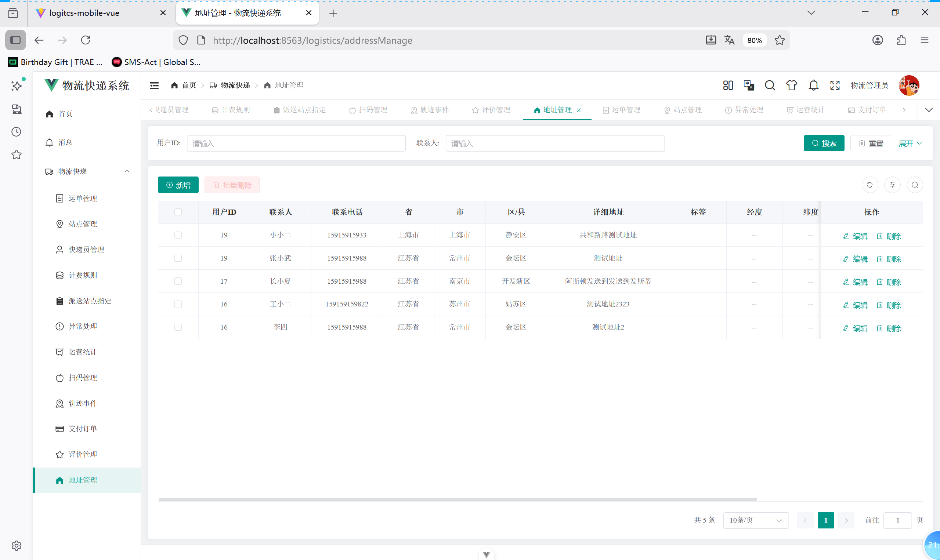
Task: Collapse sidebar with hamburger menu icon
Action: click(154, 85)
